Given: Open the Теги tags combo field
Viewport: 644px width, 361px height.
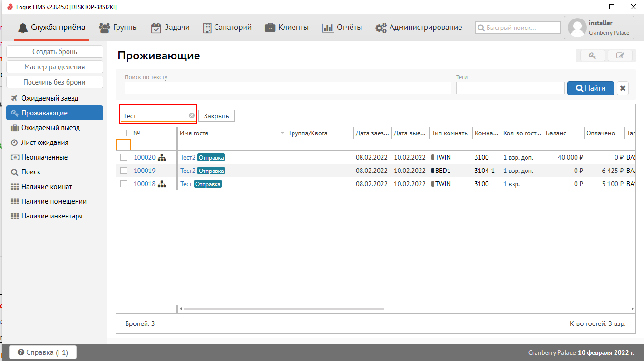Looking at the screenshot, I should click(x=510, y=88).
